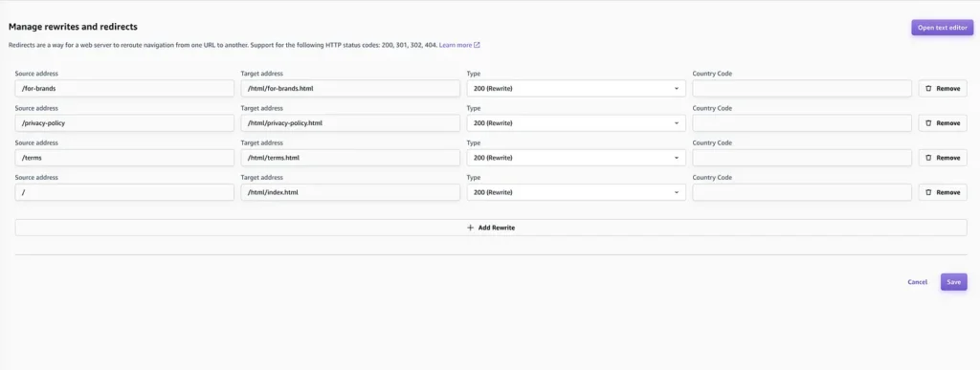This screenshot has width=980, height=370.
Task: Save the rewrites and redirects
Action: 954,282
